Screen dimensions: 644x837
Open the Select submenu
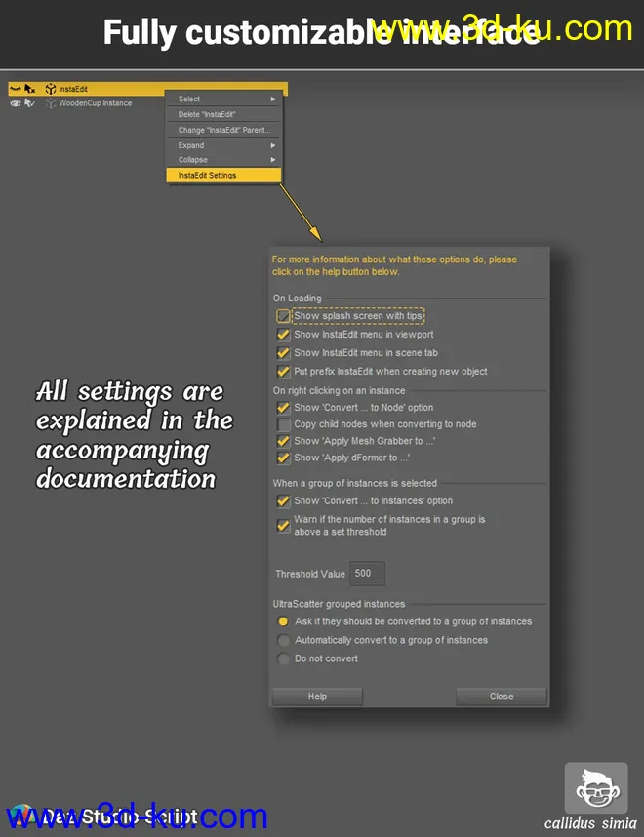224,99
